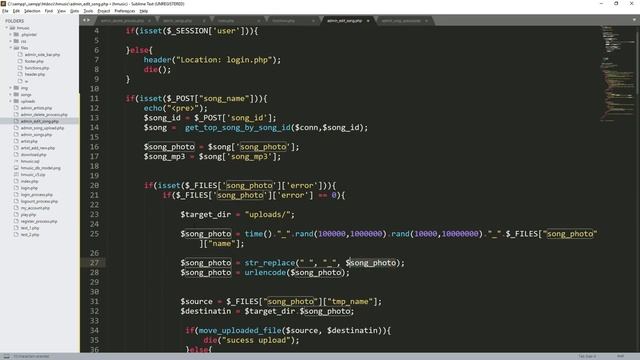Click the img folder icon
The image size is (640, 360).
point(16,88)
